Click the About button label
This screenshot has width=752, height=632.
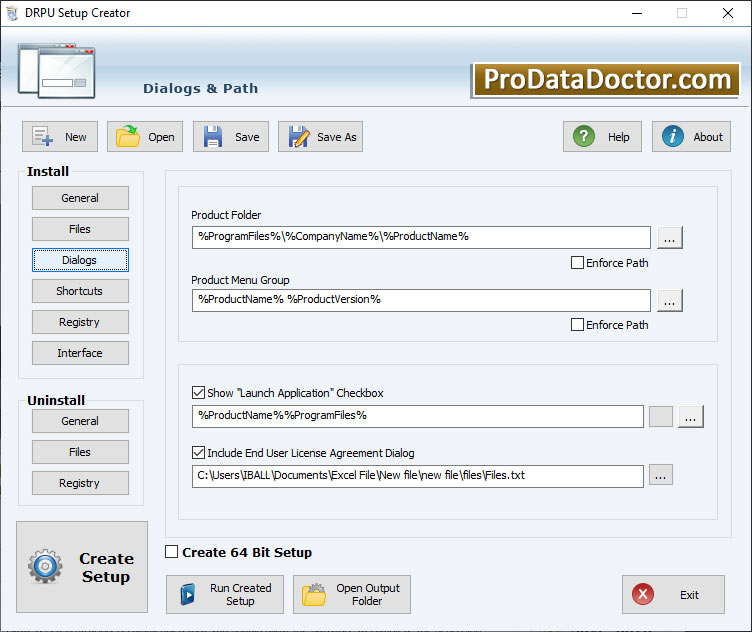[708, 137]
